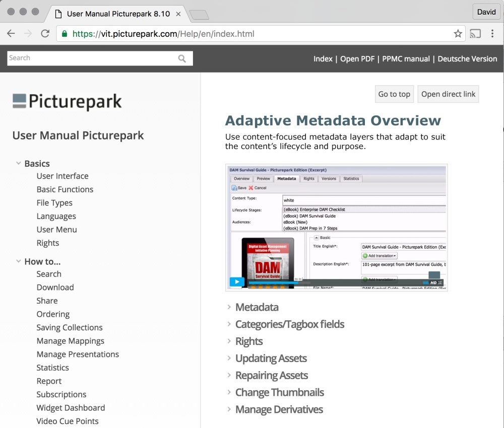Open the Open PDF link
504x428 pixels.
click(357, 59)
